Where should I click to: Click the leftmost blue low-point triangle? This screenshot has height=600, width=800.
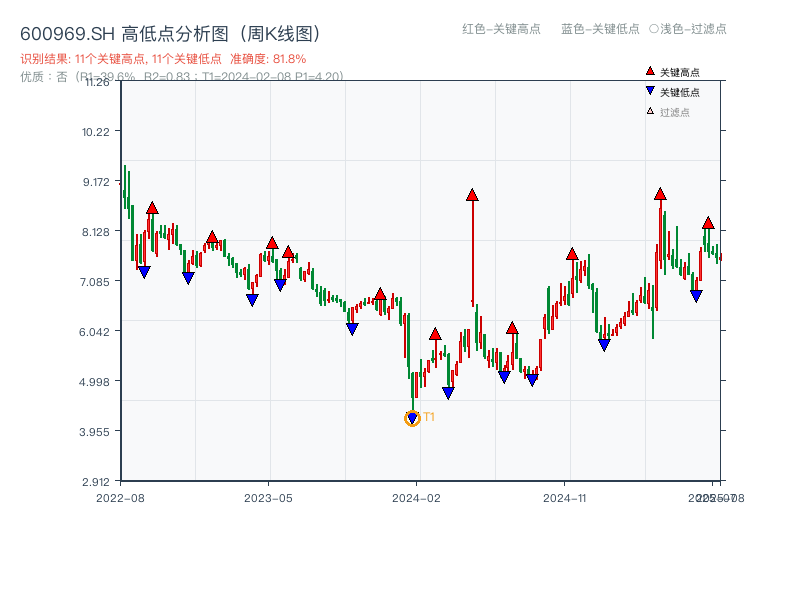(144, 272)
